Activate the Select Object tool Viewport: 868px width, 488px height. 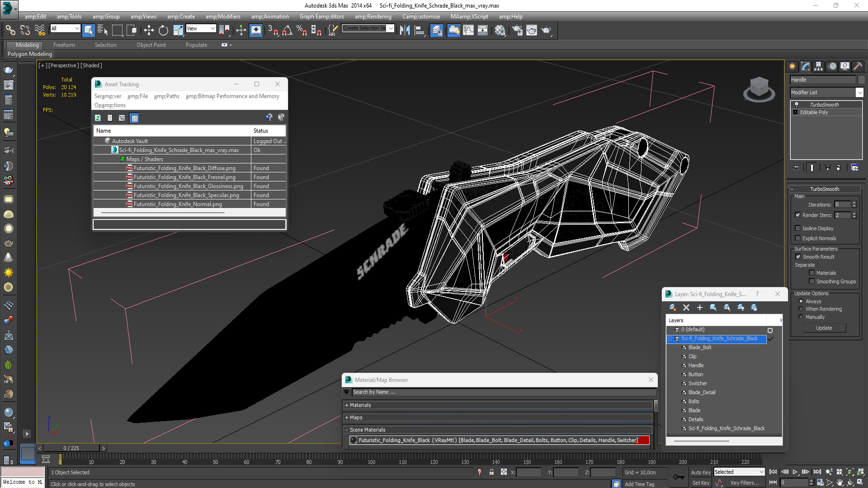click(89, 30)
